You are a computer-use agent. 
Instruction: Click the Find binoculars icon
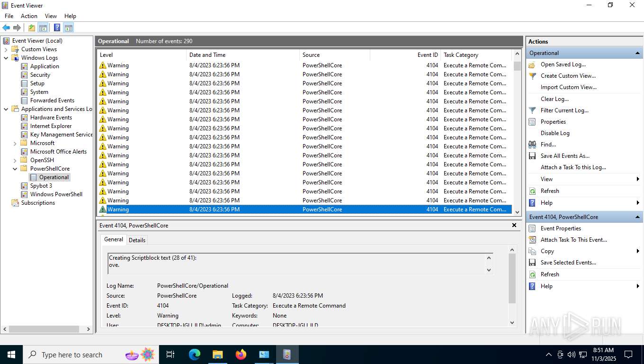coord(532,145)
